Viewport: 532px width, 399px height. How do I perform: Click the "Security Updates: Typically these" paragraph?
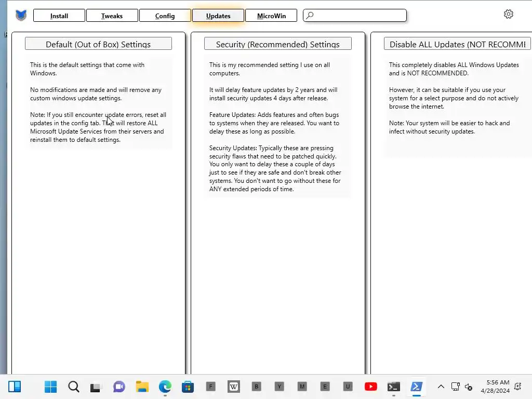tap(275, 168)
